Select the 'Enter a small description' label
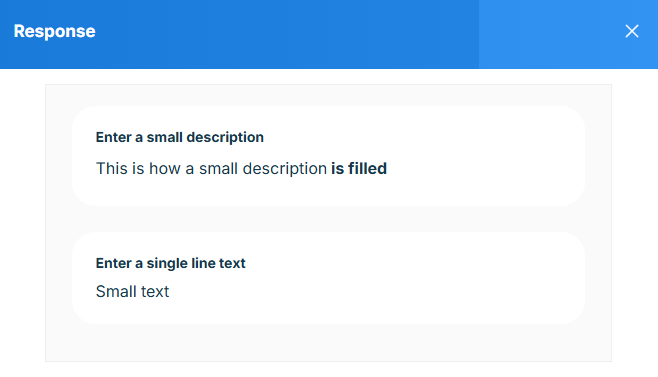Image resolution: width=658 pixels, height=377 pixels. coord(180,137)
